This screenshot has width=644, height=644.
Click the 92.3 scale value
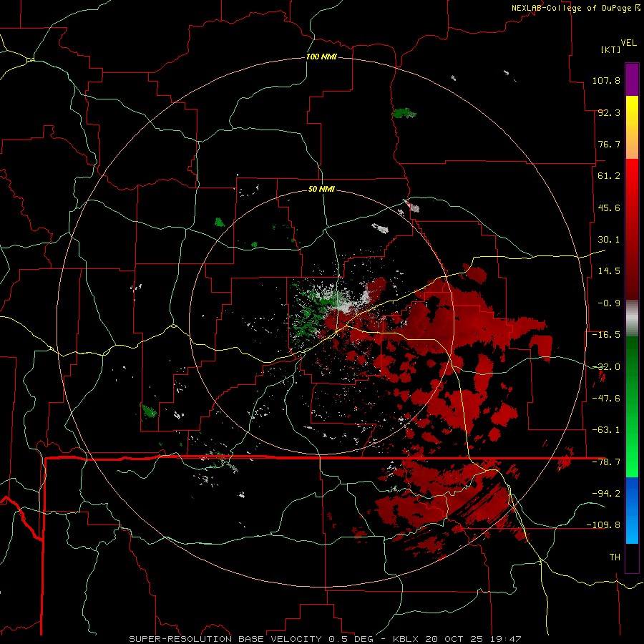point(609,112)
